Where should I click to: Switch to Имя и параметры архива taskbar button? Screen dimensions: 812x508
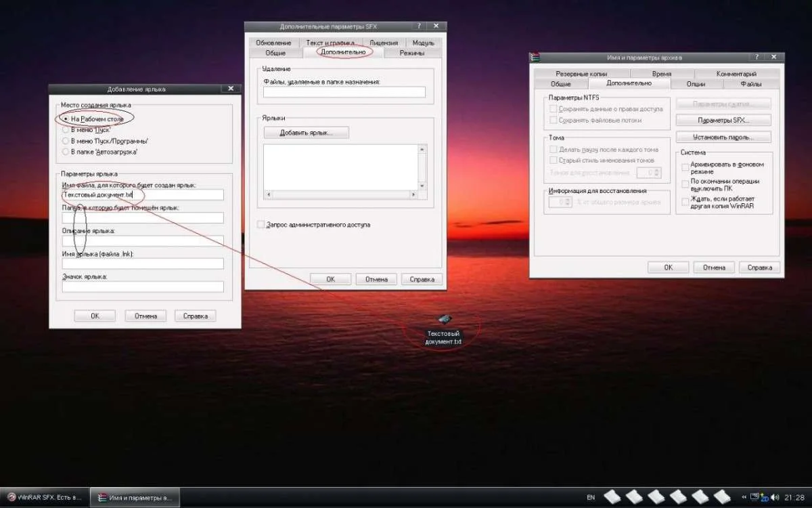click(x=134, y=496)
